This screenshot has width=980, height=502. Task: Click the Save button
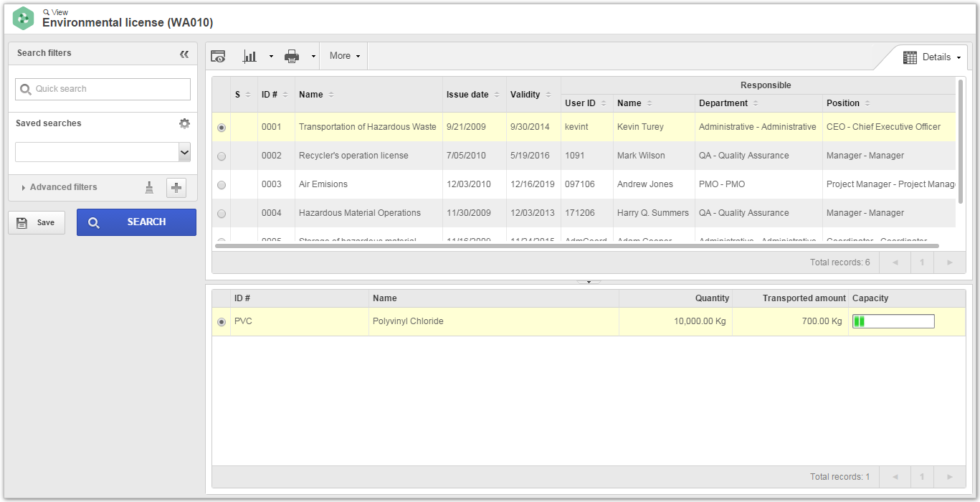[37, 222]
